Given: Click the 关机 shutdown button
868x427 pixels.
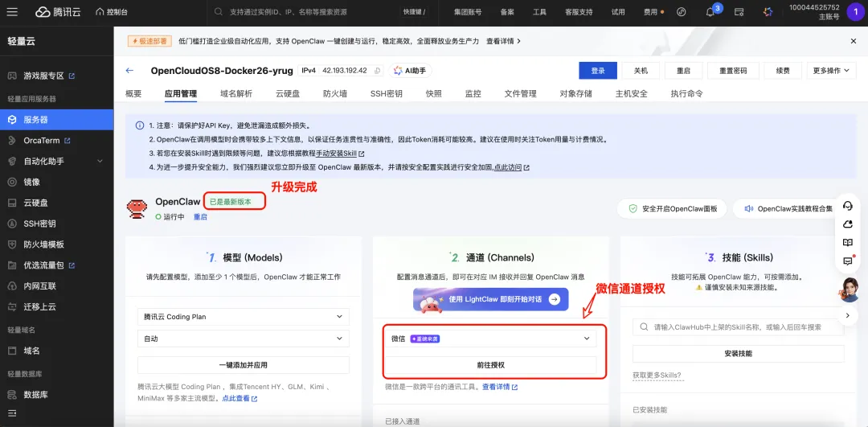Looking at the screenshot, I should (x=641, y=71).
